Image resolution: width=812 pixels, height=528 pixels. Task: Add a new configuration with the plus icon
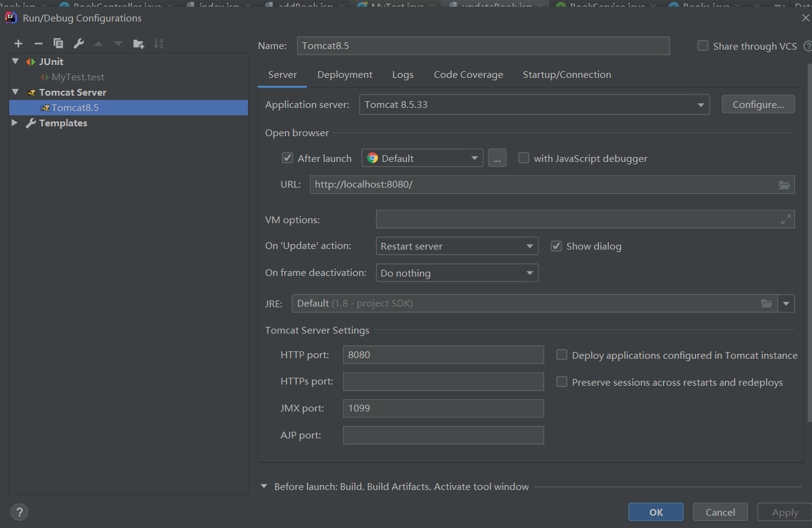tap(18, 44)
